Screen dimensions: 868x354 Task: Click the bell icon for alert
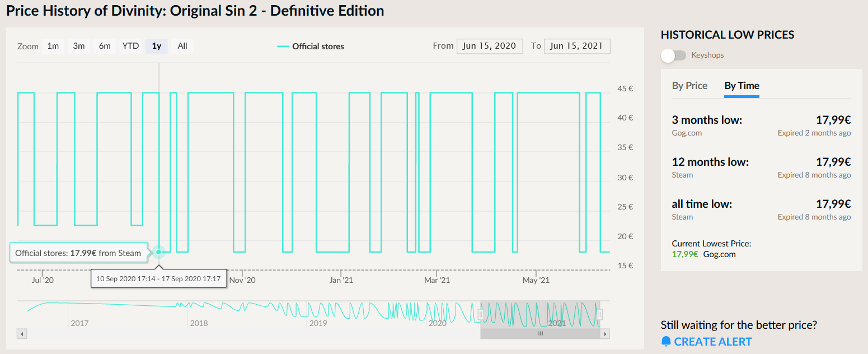coord(666,342)
